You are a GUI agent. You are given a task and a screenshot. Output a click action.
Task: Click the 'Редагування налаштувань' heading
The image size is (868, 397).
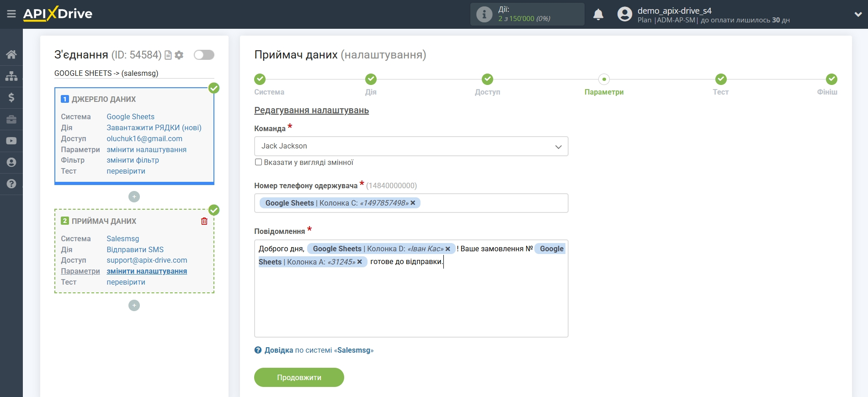(x=311, y=111)
